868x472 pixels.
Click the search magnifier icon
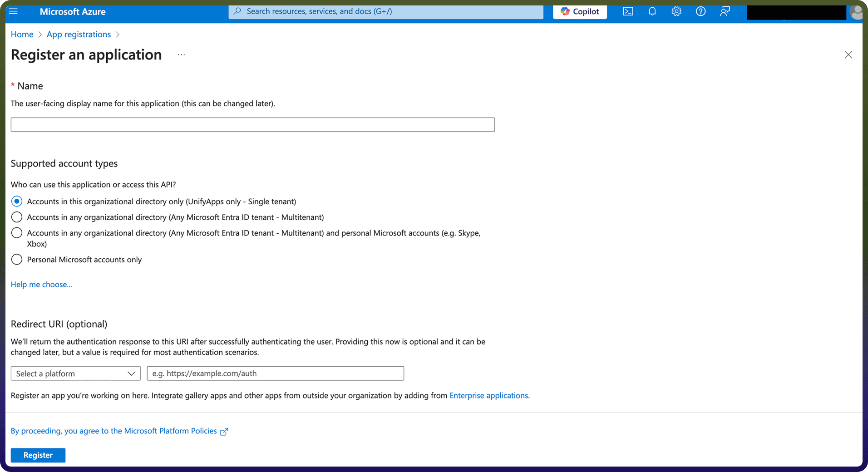(x=237, y=11)
